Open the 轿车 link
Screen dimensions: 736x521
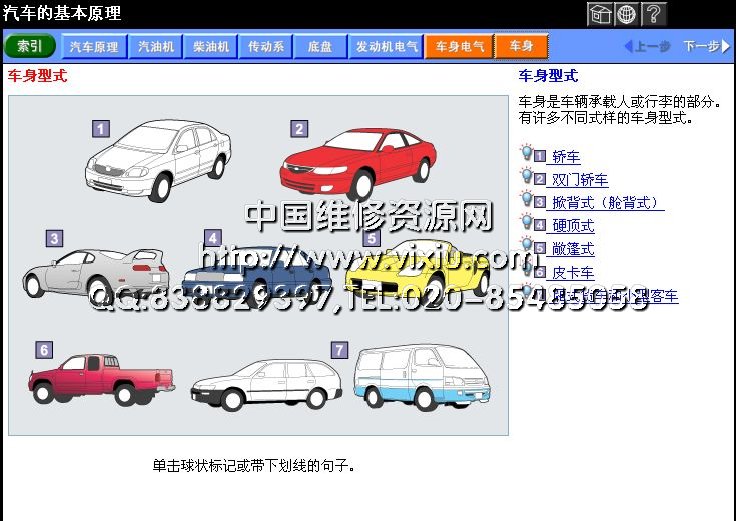(x=566, y=157)
